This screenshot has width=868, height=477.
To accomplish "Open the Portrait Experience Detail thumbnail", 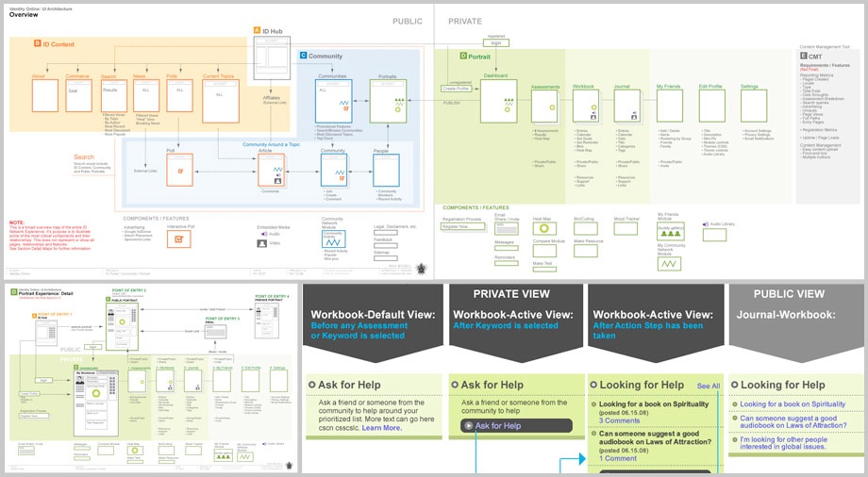I will (151, 378).
